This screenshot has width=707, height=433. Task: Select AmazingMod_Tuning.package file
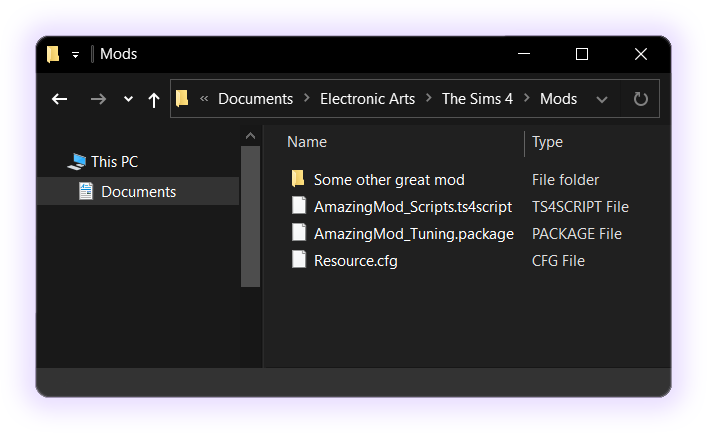(414, 234)
